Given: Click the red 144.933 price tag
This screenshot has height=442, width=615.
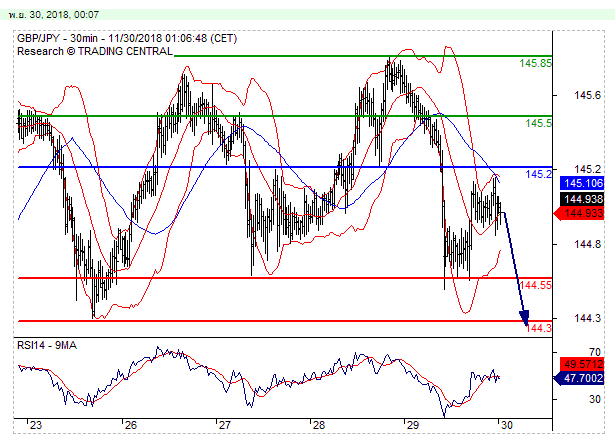Looking at the screenshot, I should (585, 212).
